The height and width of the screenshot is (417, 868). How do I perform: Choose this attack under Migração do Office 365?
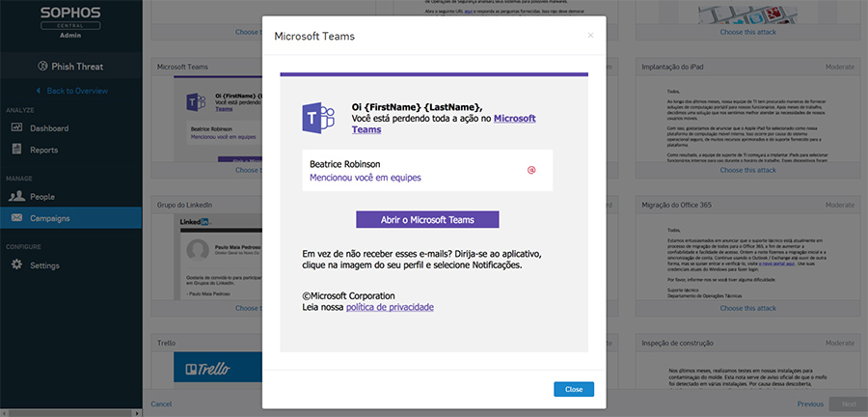[747, 308]
